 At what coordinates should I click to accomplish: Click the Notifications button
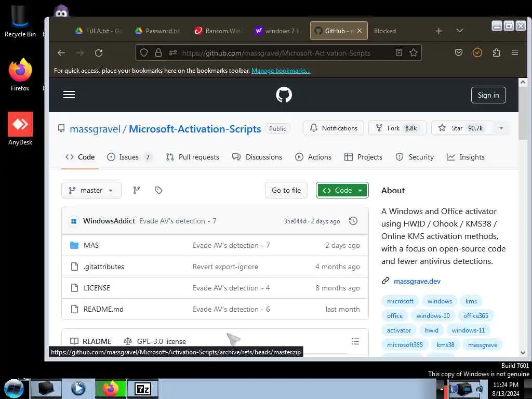(x=333, y=128)
